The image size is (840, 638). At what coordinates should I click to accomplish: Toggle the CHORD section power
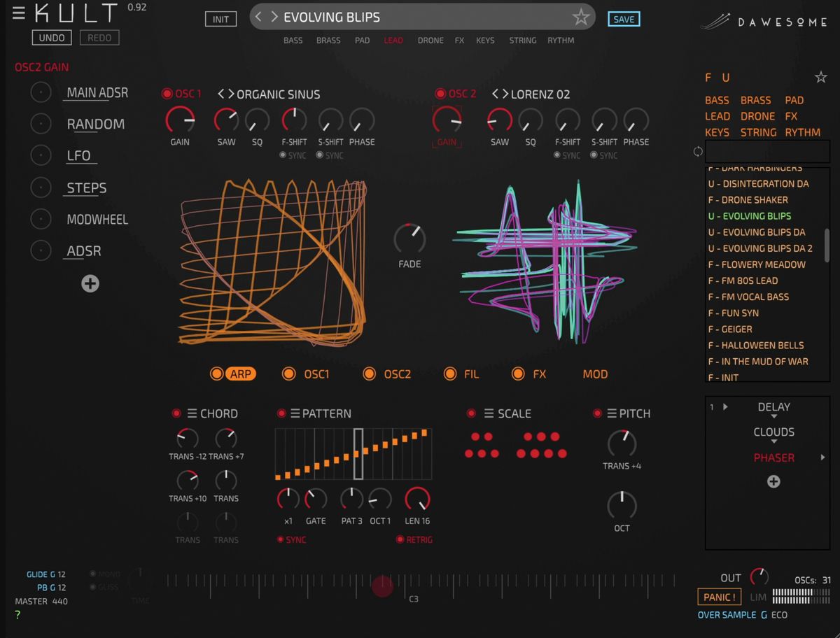tap(176, 413)
